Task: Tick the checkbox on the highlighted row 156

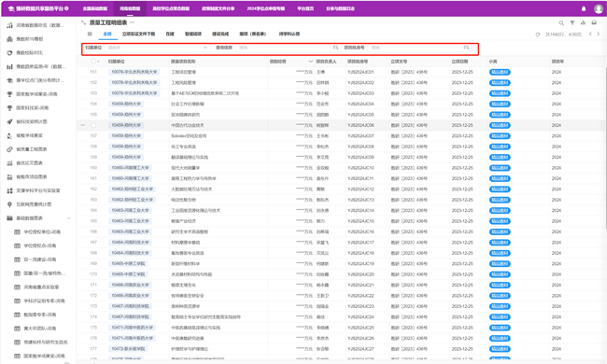Action: [93, 125]
